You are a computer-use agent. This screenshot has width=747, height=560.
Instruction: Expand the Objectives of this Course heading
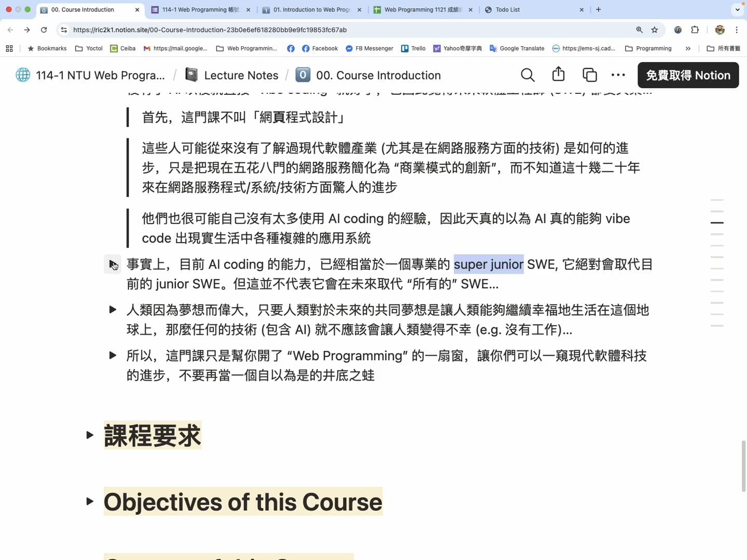[89, 501]
